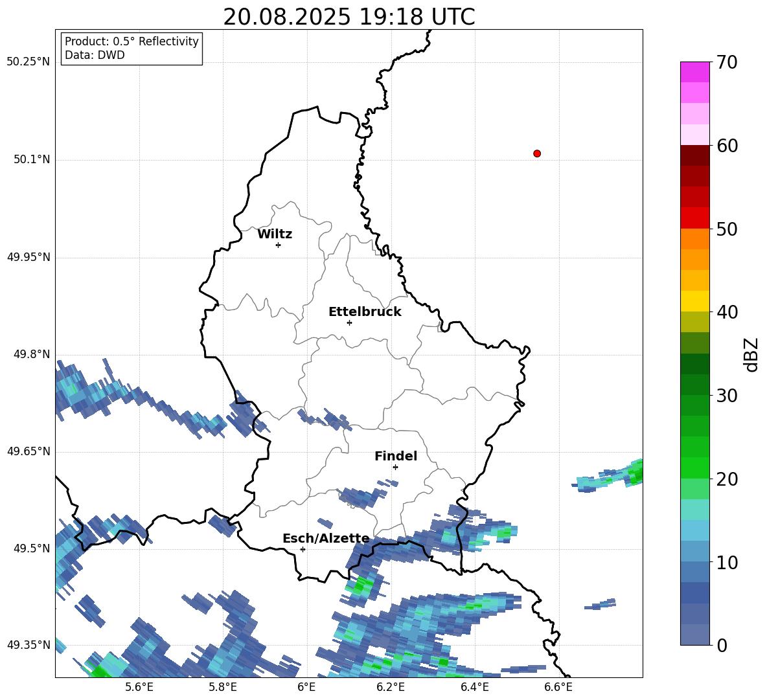Click the Data: DWD text
The width and height of the screenshot is (767, 700).
pos(95,55)
